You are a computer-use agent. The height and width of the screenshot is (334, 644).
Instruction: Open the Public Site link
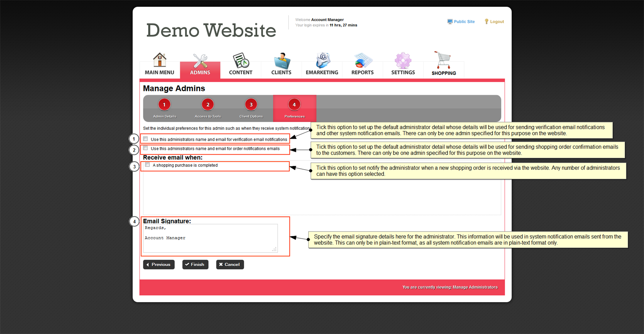click(x=461, y=21)
